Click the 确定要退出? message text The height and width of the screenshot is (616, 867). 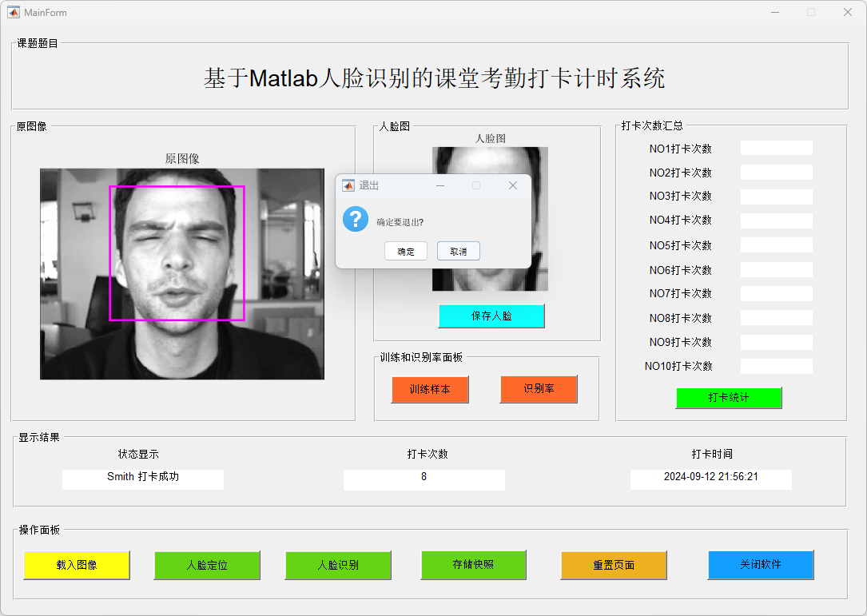point(400,222)
